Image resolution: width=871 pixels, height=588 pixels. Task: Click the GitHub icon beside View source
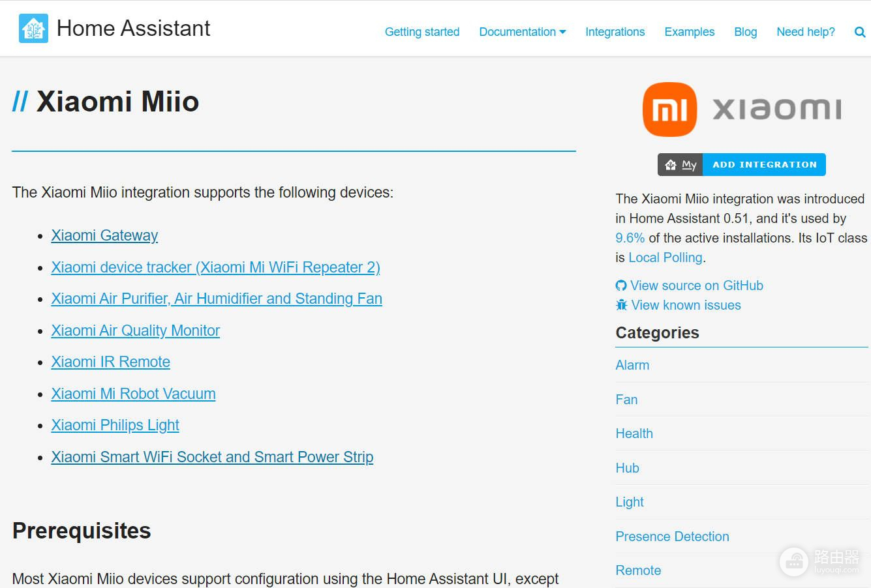coord(621,286)
